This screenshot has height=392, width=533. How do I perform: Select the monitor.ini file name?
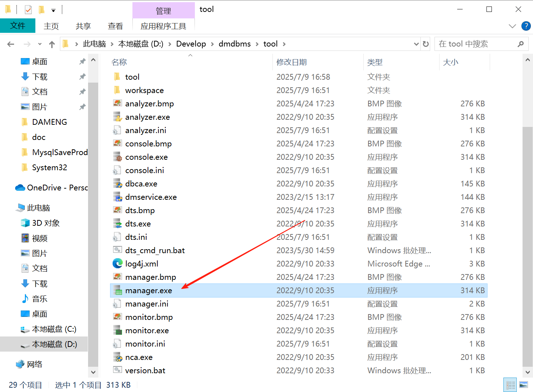tap(145, 344)
